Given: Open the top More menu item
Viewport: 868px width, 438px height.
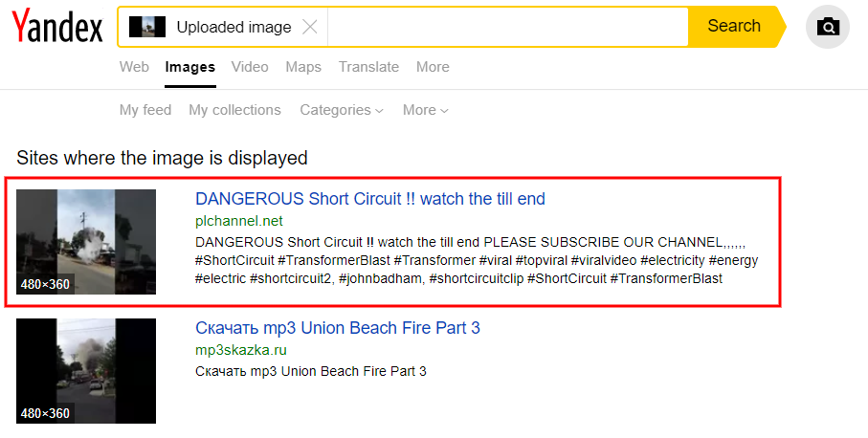Looking at the screenshot, I should click(x=433, y=67).
